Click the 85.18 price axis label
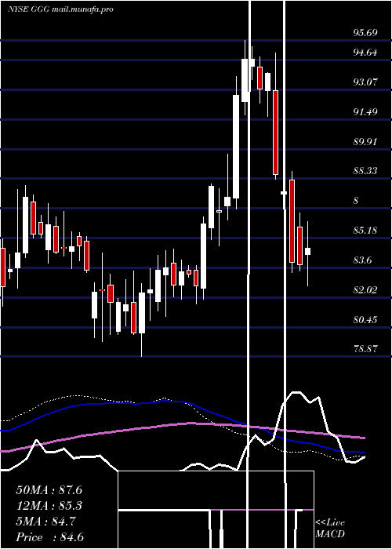The height and width of the screenshot is (549, 392). (x=365, y=231)
